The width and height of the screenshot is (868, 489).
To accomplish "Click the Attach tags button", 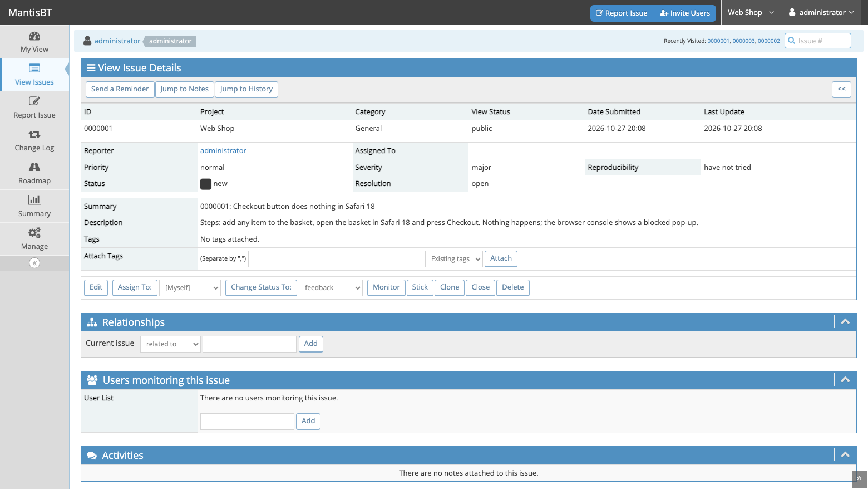I will pos(501,258).
